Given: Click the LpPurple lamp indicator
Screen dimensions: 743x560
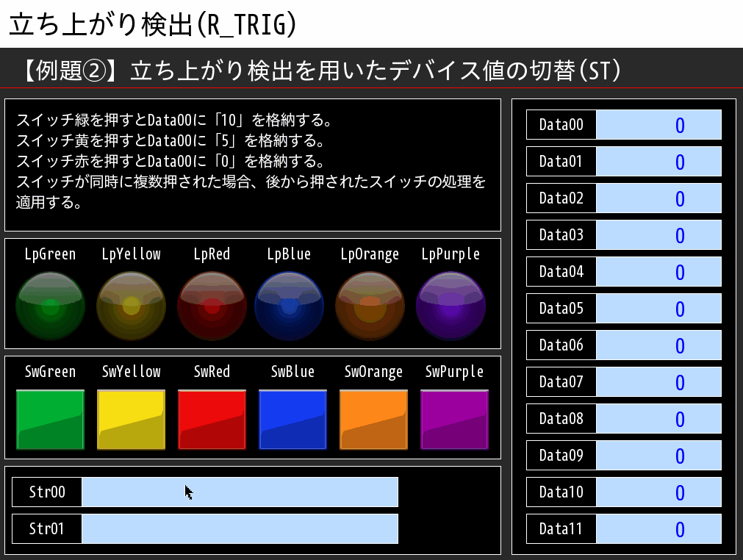Looking at the screenshot, I should point(451,306).
